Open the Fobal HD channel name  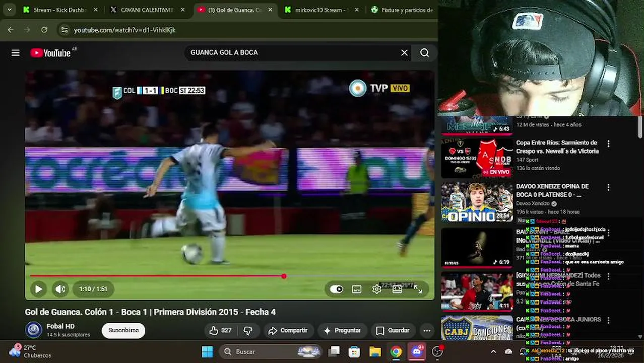click(60, 326)
